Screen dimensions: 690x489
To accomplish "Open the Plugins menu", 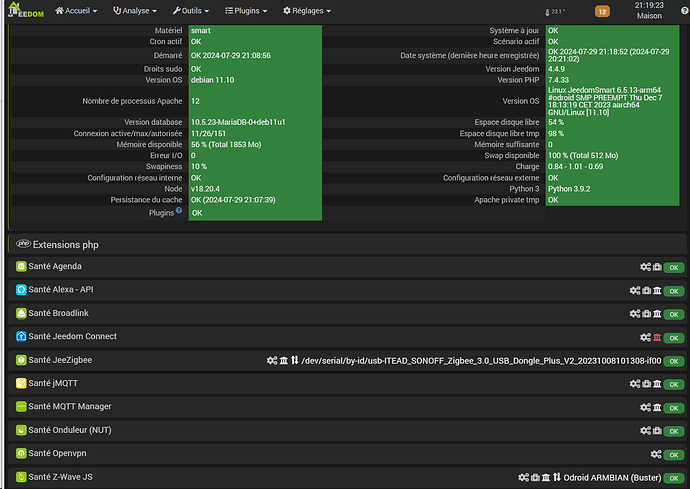I will pyautogui.click(x=246, y=11).
